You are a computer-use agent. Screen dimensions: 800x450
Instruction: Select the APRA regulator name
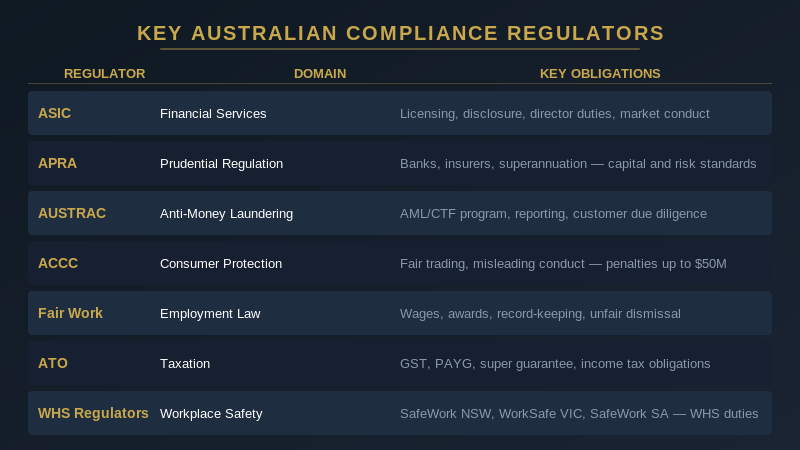(x=57, y=163)
